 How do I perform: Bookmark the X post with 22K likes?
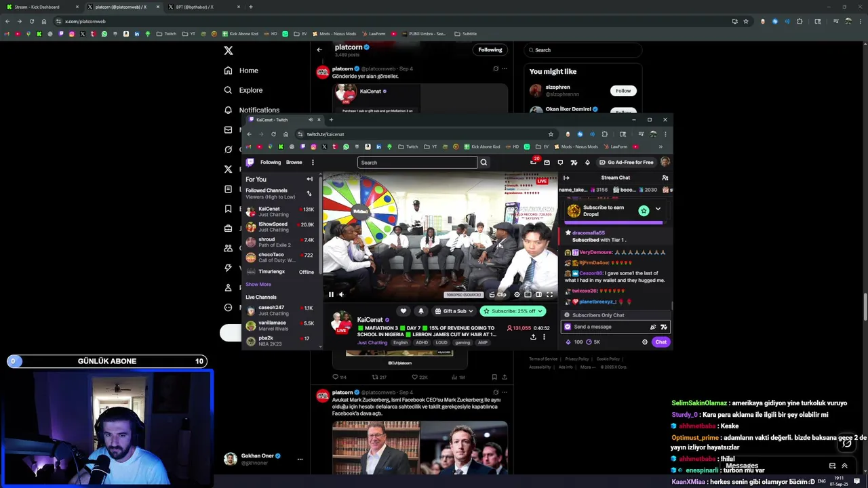(x=494, y=377)
